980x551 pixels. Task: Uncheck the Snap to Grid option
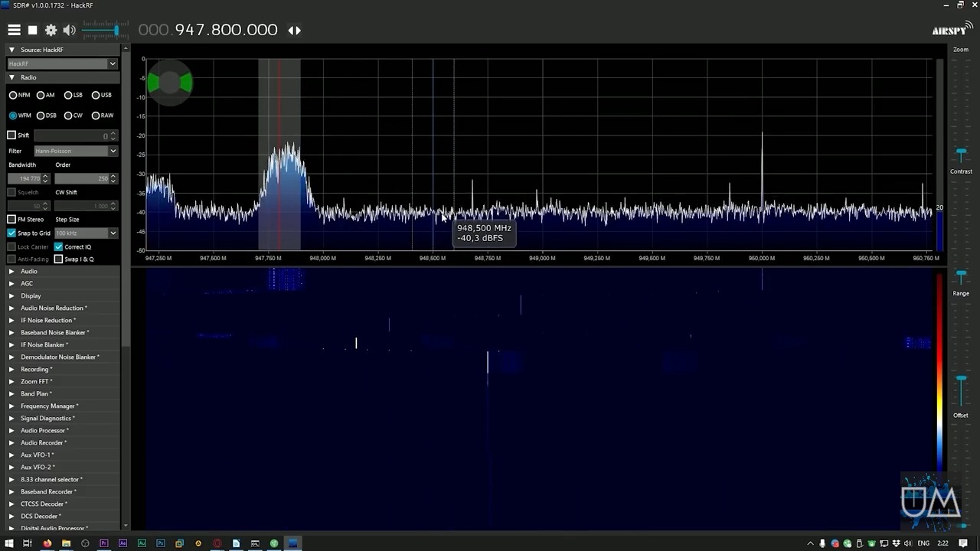tap(11, 233)
